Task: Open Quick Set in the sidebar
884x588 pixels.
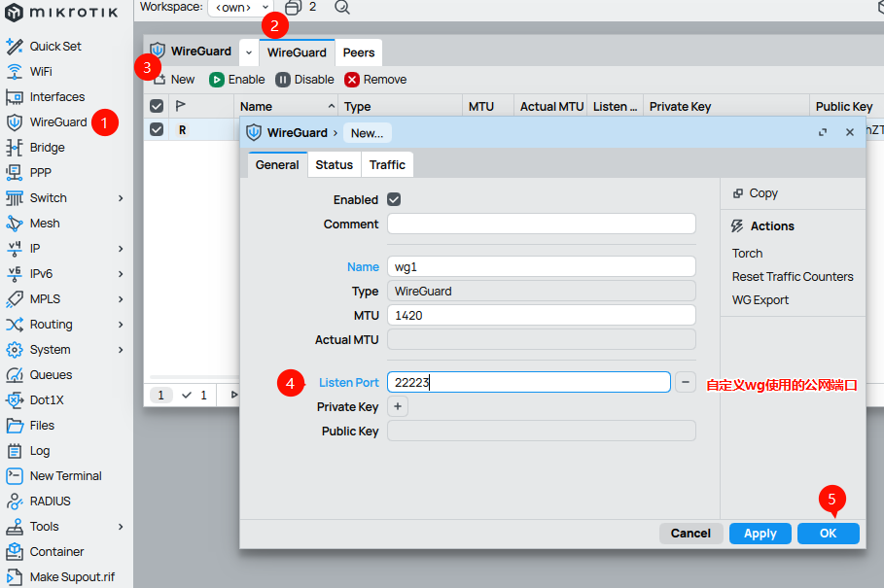Action: tap(55, 46)
